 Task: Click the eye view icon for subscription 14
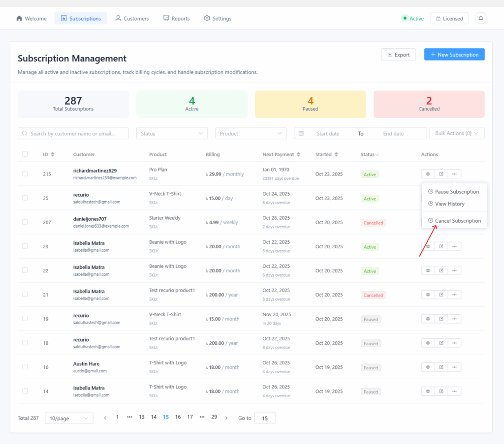click(x=428, y=391)
